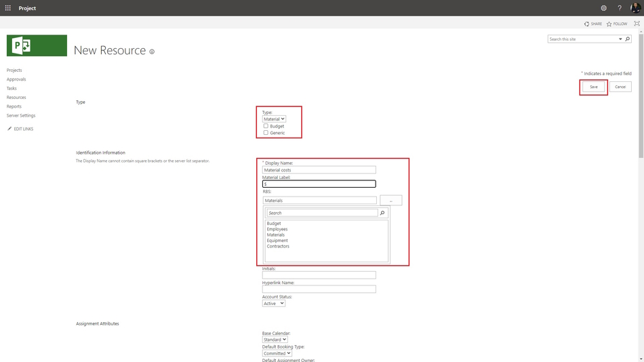Click the Follow star icon
This screenshot has width=644, height=362.
609,24
